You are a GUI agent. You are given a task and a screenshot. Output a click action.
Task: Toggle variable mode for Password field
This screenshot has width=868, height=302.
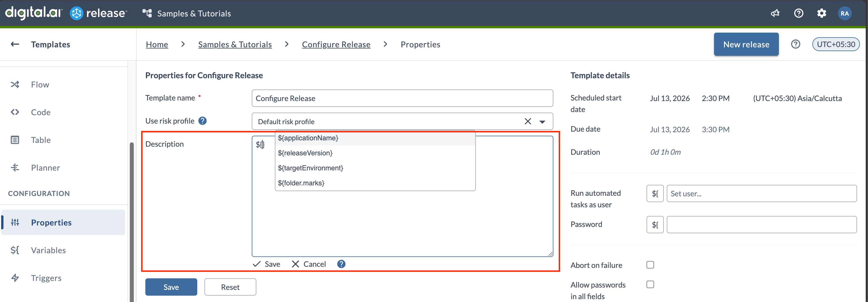(x=655, y=224)
